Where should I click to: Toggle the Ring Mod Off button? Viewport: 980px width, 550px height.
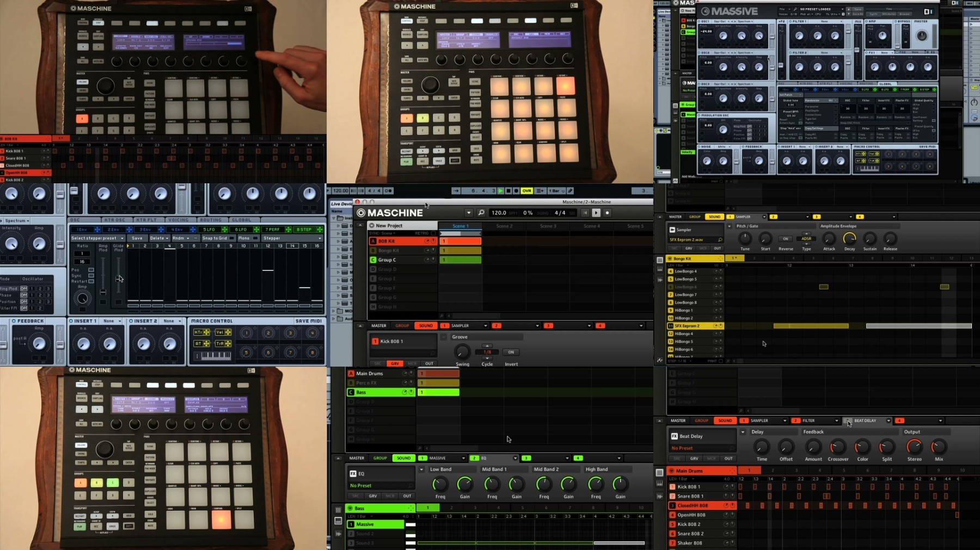coord(23,288)
